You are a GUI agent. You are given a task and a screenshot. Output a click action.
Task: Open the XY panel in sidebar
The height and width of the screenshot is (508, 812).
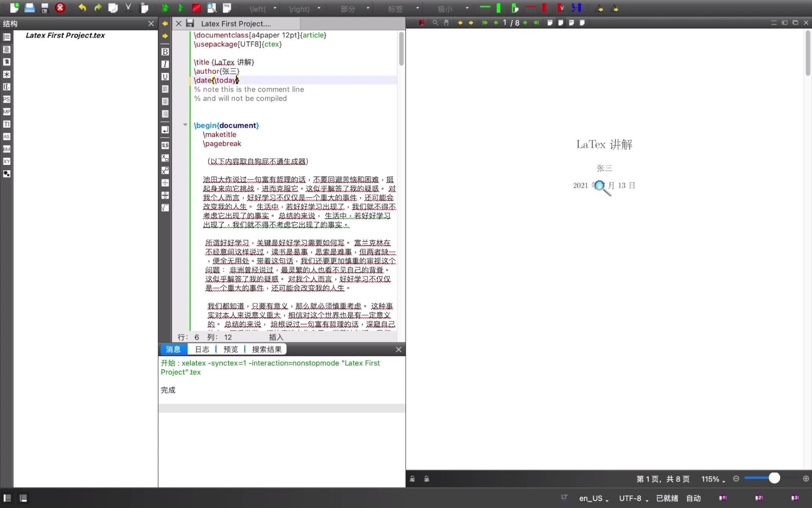click(6, 161)
